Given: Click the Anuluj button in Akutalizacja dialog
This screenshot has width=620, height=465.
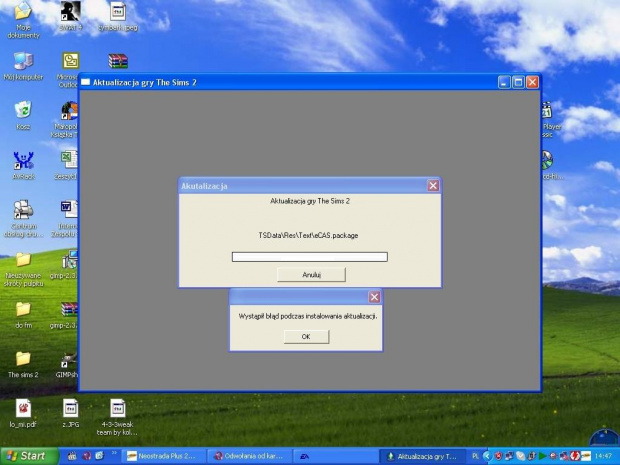Looking at the screenshot, I should click(311, 274).
